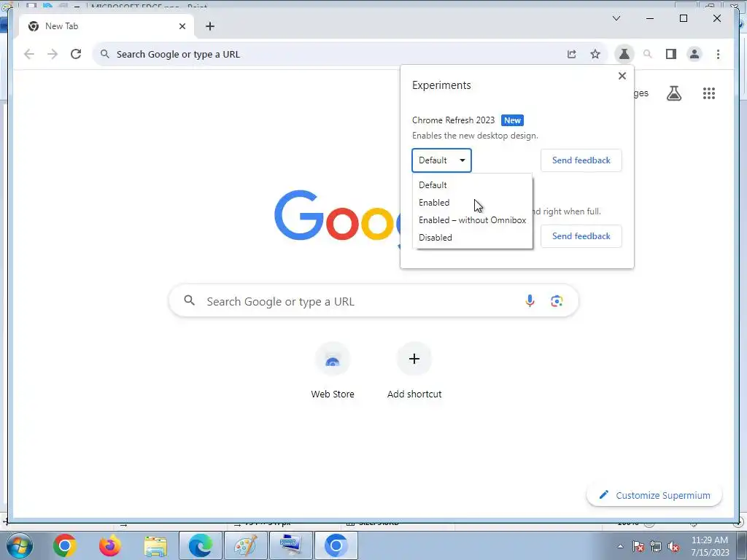Click the Action Center flag tray icon
This screenshot has width=747, height=560.
[638, 547]
